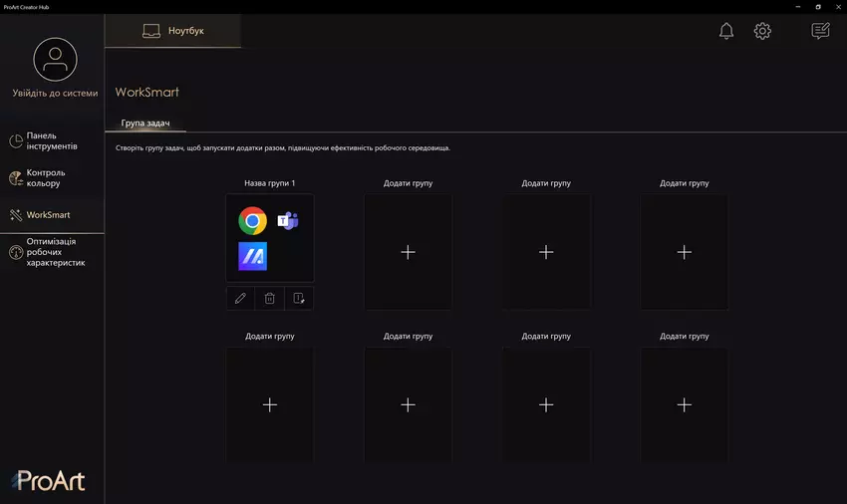Add a group in the bottom-left empty slot

[269, 404]
